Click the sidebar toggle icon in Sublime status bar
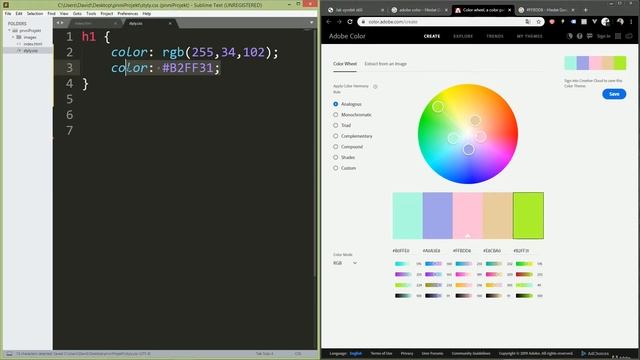The image size is (640, 360). 9,353
